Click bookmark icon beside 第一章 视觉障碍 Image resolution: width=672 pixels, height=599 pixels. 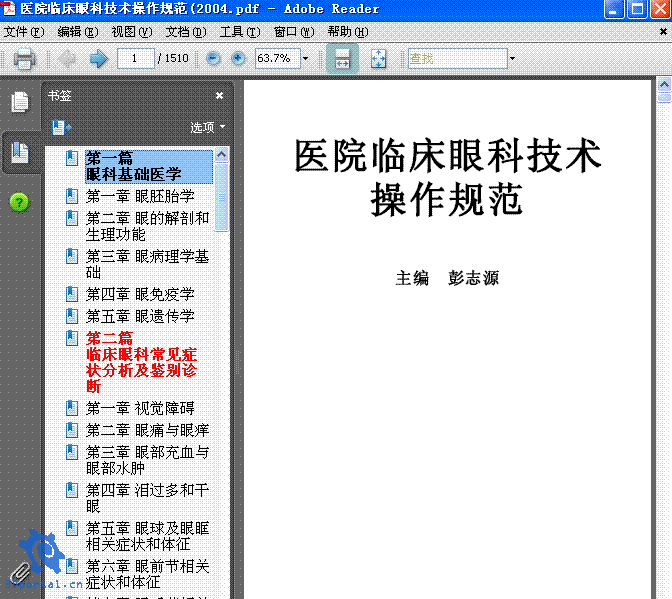coord(72,408)
